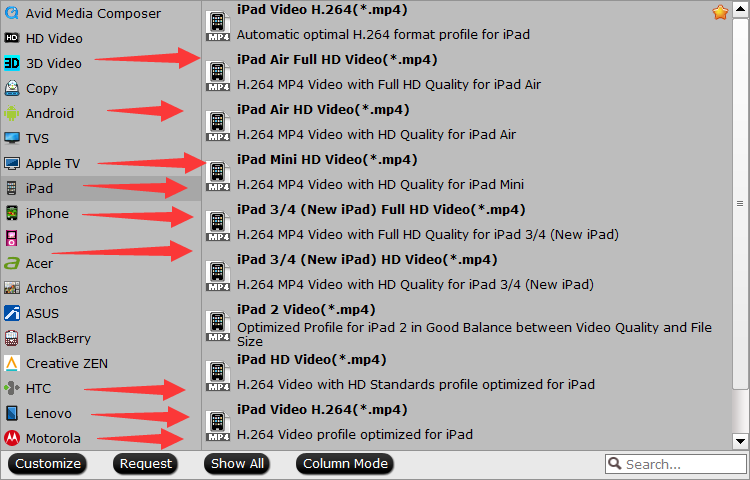Open the HD Video category

pos(100,38)
